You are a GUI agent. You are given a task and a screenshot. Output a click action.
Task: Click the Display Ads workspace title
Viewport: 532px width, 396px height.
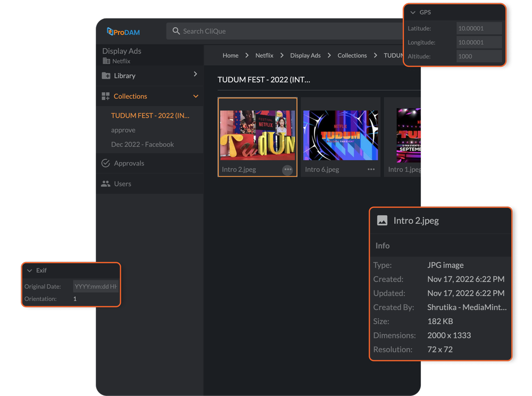tap(122, 51)
